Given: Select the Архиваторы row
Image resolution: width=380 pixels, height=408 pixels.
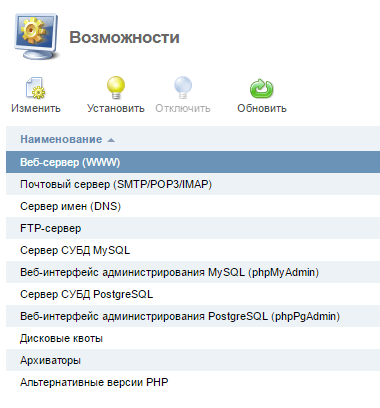Looking at the screenshot, I should pyautogui.click(x=193, y=360).
